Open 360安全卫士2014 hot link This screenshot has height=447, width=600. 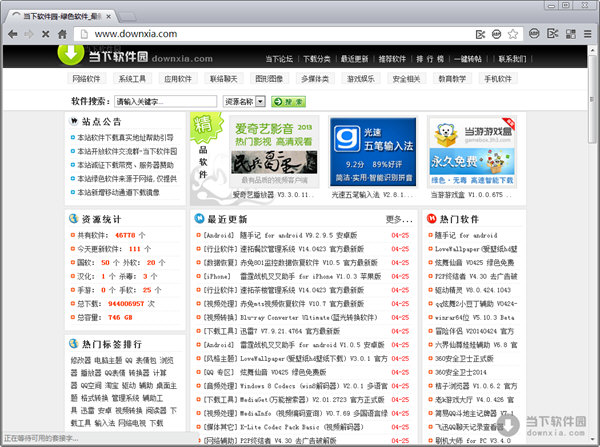pos(461,372)
